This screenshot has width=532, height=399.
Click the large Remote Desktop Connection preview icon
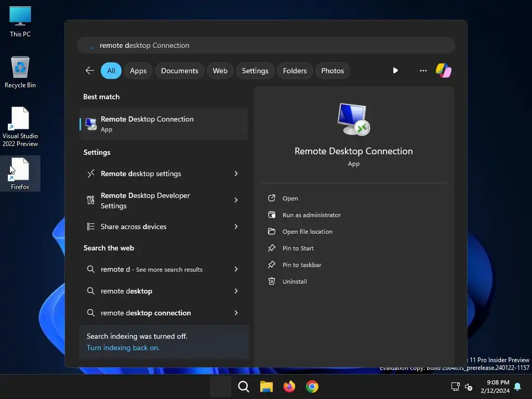click(x=353, y=119)
